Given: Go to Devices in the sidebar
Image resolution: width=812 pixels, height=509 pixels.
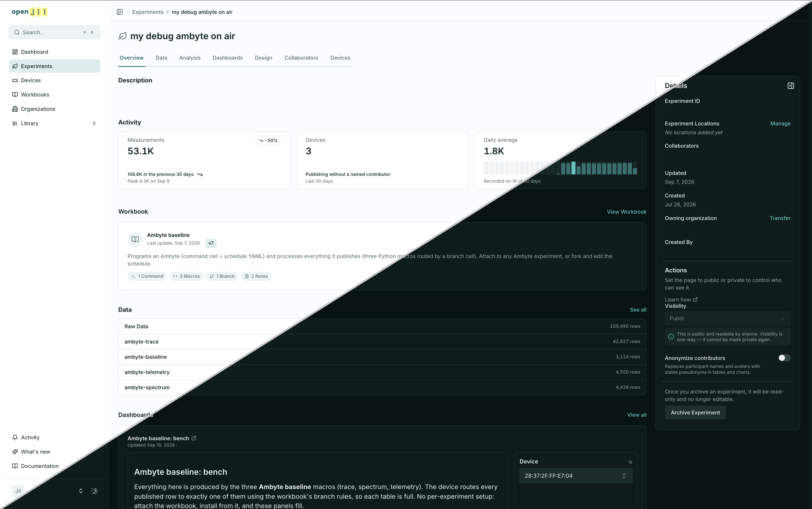Looking at the screenshot, I should click(x=55, y=80).
